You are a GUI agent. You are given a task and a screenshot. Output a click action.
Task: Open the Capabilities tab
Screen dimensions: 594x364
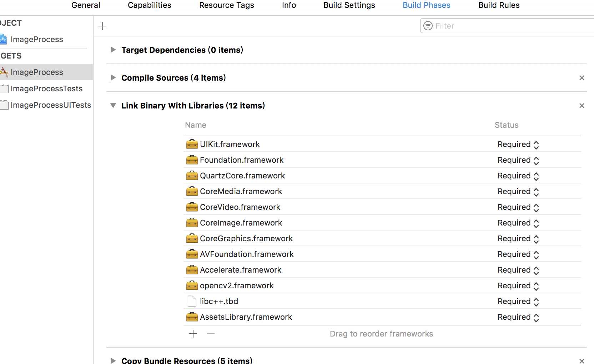[x=150, y=5]
